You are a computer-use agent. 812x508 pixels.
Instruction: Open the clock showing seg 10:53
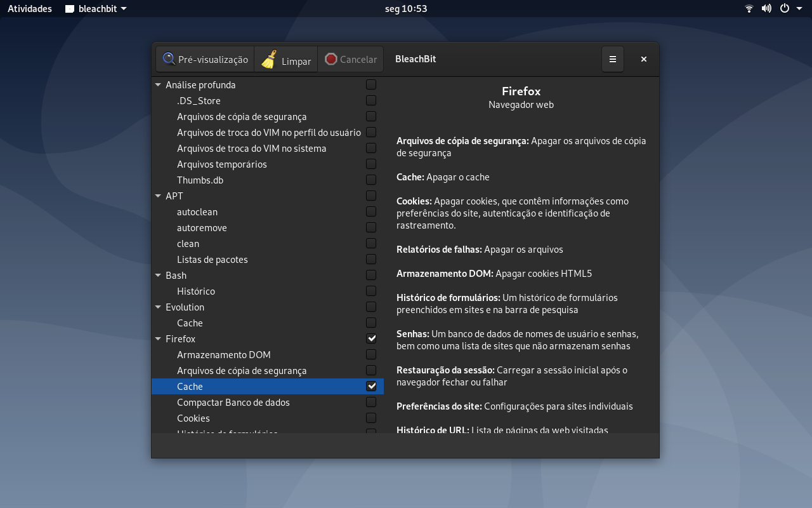pyautogui.click(x=406, y=9)
